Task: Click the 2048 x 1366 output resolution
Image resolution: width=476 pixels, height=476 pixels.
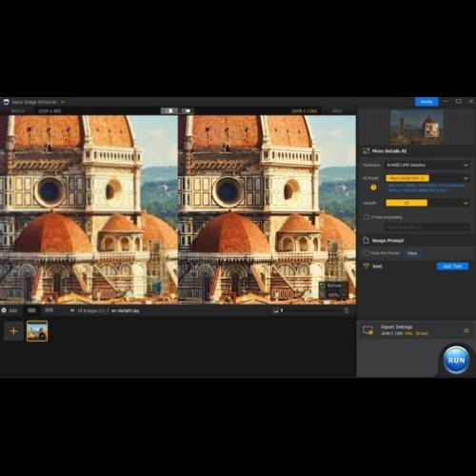Action: pyautogui.click(x=304, y=111)
